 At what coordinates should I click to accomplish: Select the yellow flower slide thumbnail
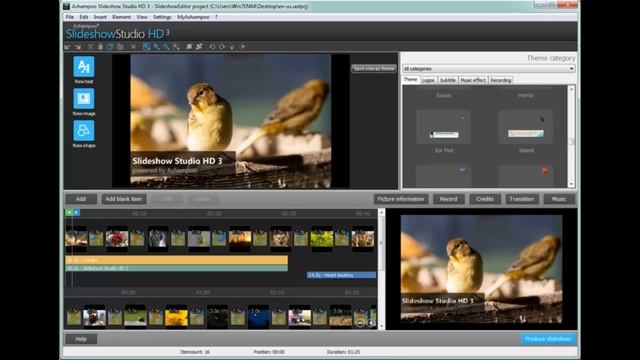coord(176,317)
